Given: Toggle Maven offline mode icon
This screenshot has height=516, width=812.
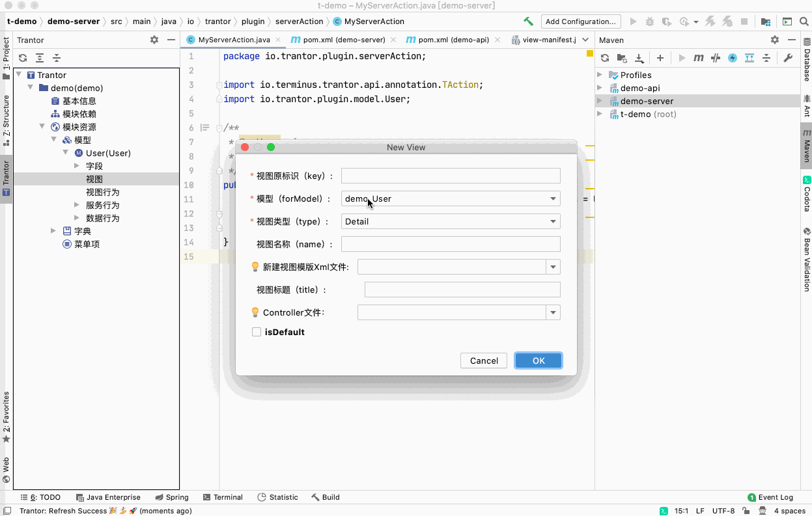Looking at the screenshot, I should point(716,58).
